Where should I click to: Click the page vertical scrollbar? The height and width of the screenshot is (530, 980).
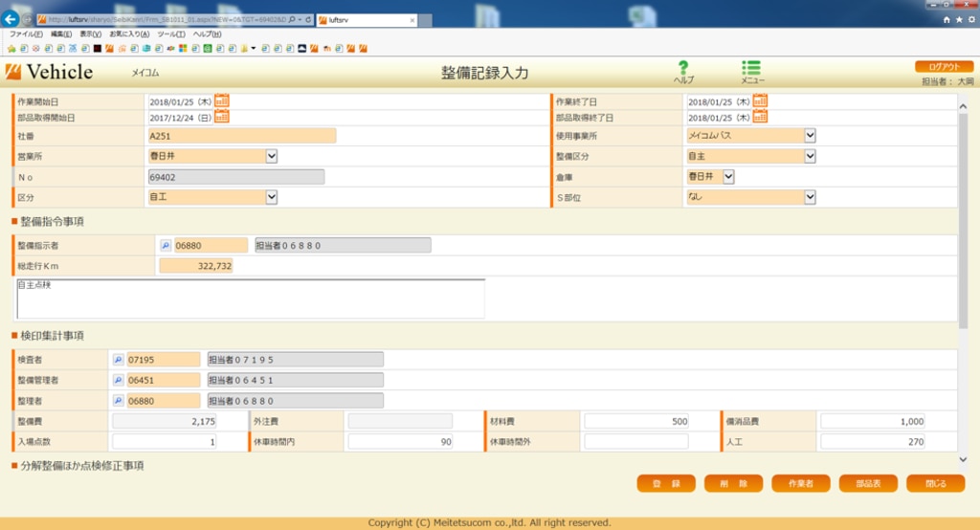click(963, 220)
